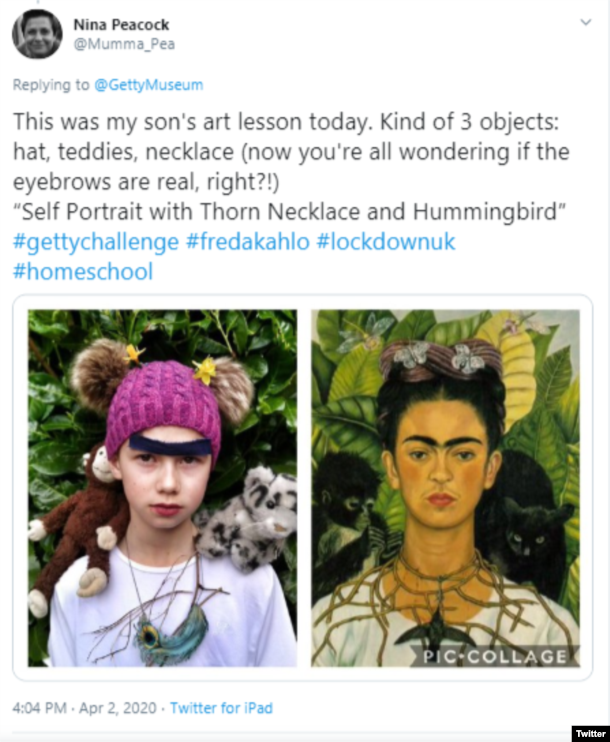Open the boy in pink hat photo

point(162,488)
